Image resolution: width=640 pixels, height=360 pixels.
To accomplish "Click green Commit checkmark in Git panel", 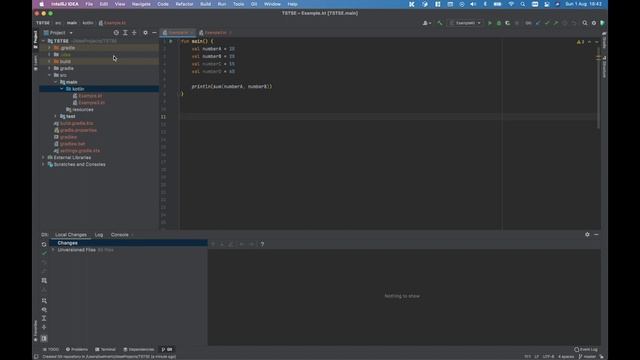I will (x=44, y=253).
